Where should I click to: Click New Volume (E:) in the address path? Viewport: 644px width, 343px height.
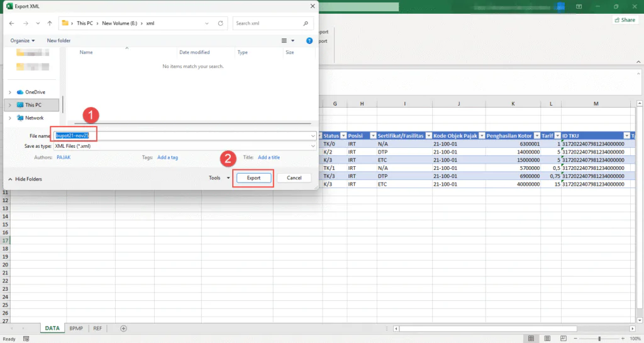(x=119, y=23)
